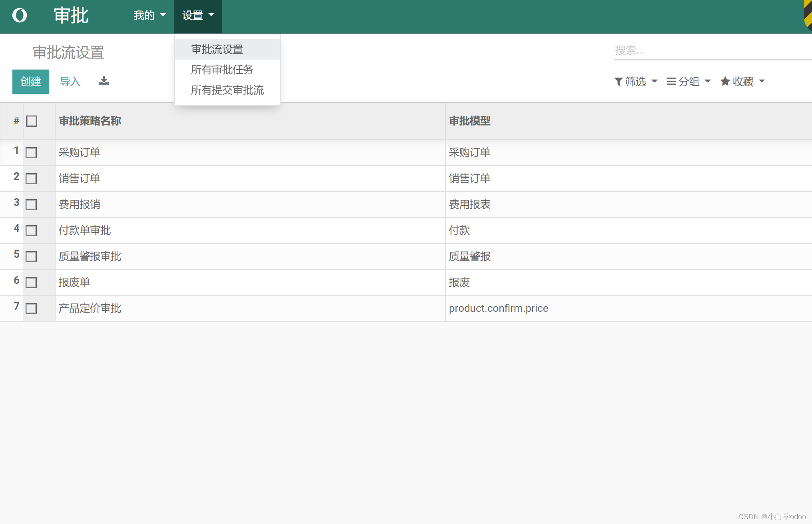The height and width of the screenshot is (524, 812).
Task: Click the 导入 import link
Action: coord(70,82)
